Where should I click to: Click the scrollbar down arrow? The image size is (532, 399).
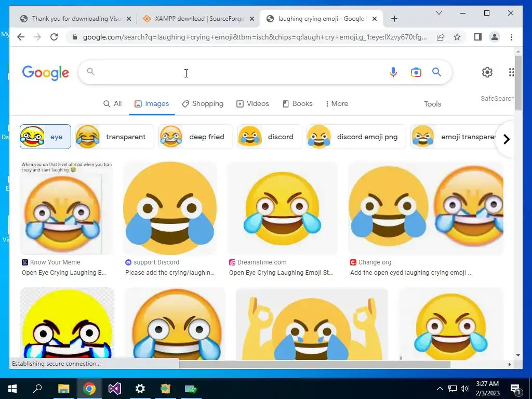[x=518, y=355]
